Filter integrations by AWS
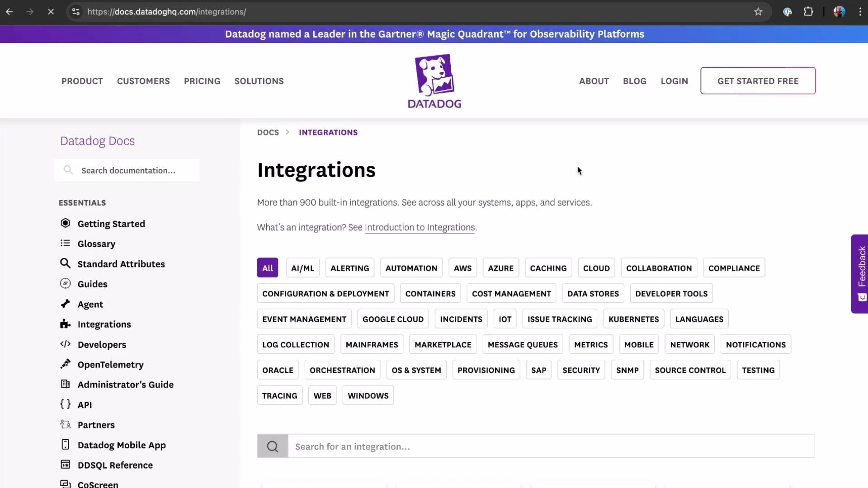Viewport: 868px width, 488px height. coord(463,268)
